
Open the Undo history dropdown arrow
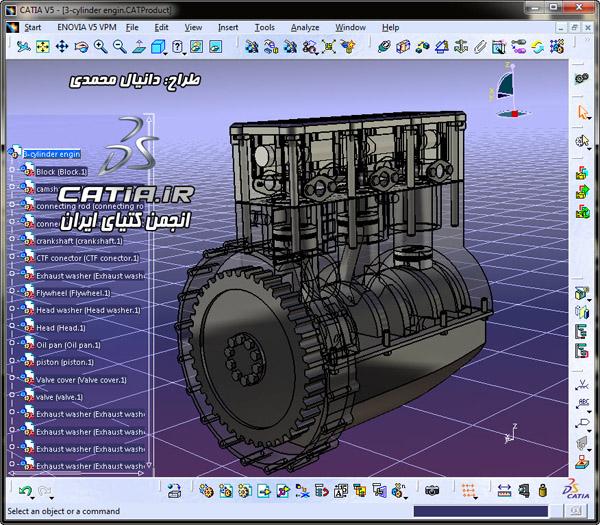click(x=33, y=498)
